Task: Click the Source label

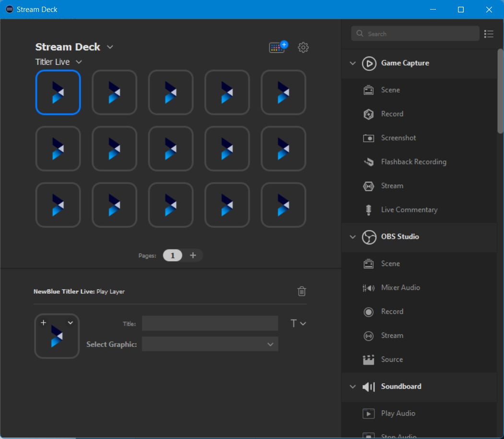Action: click(392, 359)
